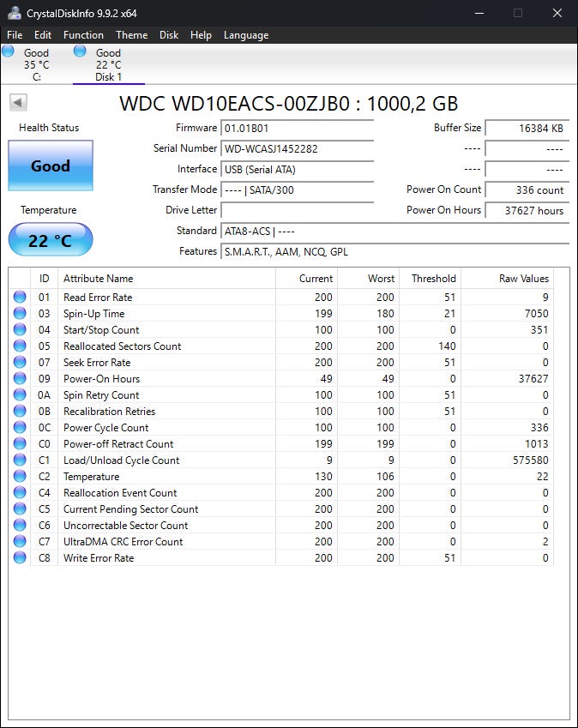Click status orb for Start/Stop Count

click(x=20, y=329)
